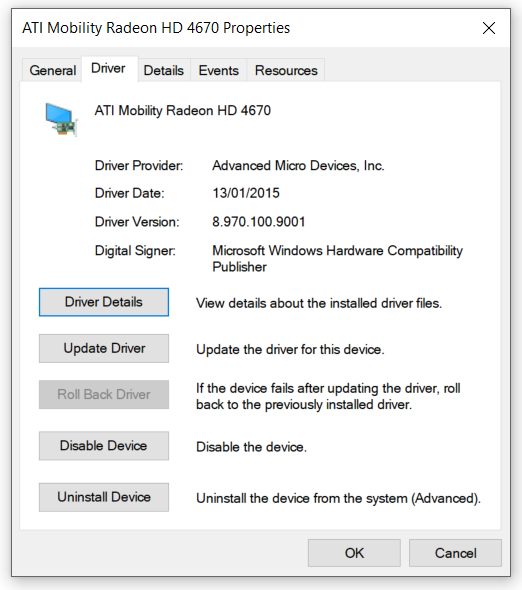Click the Roll Back Driver button
This screenshot has height=590, width=522.
(104, 394)
